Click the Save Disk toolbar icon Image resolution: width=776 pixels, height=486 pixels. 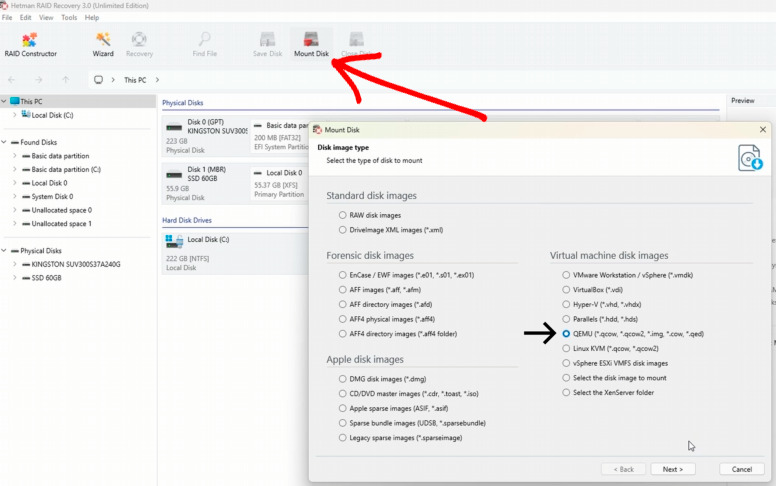(267, 44)
